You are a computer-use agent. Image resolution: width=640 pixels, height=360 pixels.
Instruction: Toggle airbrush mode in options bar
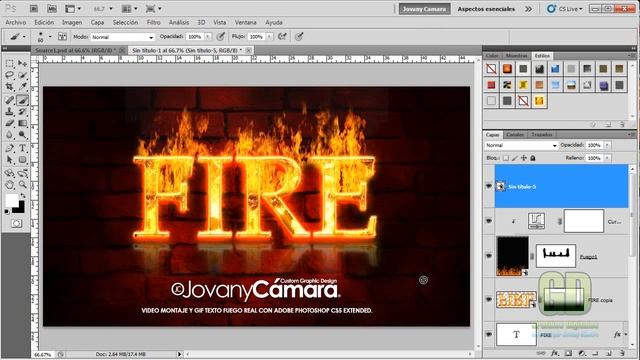pyautogui.click(x=282, y=37)
